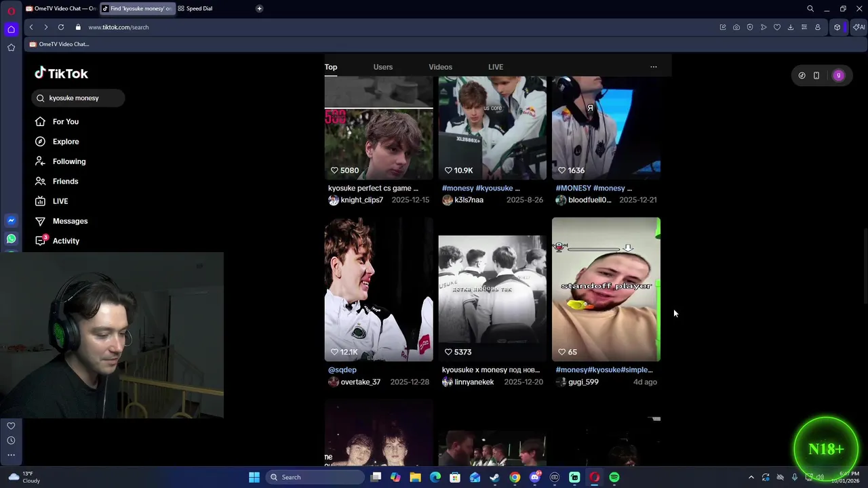Open the overtake_37 profile link
This screenshot has width=868, height=488.
click(360, 382)
